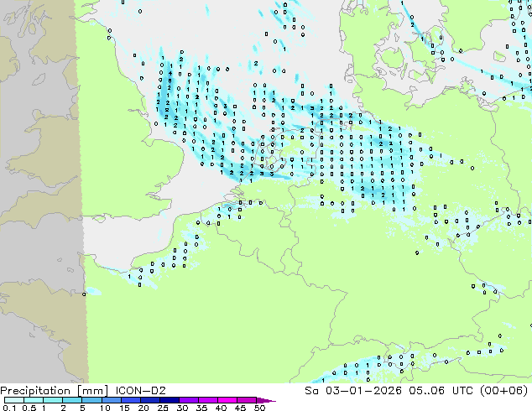Click the 40–45 mm magenta legend swatch
Screen dimensions: 532x411
227,400
